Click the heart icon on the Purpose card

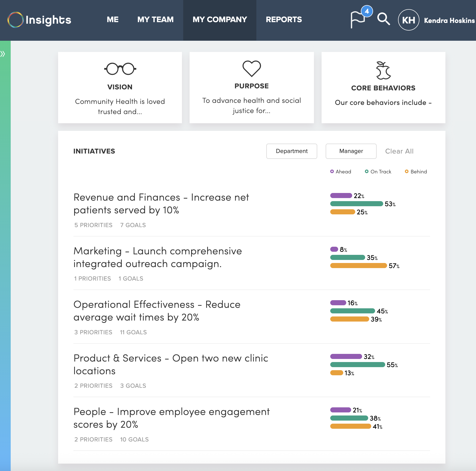tap(252, 68)
